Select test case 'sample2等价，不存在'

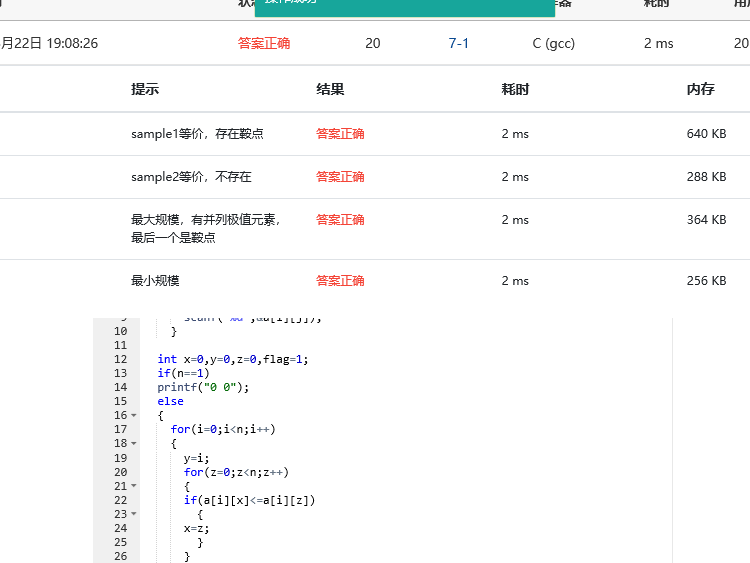coord(191,177)
